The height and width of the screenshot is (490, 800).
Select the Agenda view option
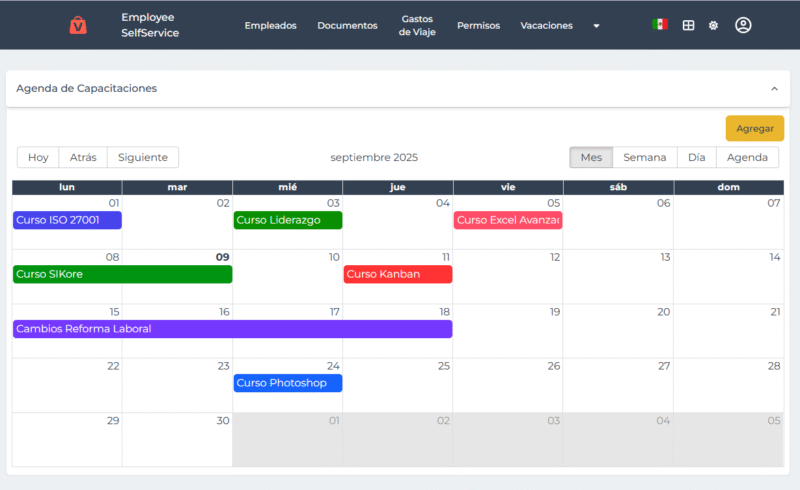coord(747,157)
